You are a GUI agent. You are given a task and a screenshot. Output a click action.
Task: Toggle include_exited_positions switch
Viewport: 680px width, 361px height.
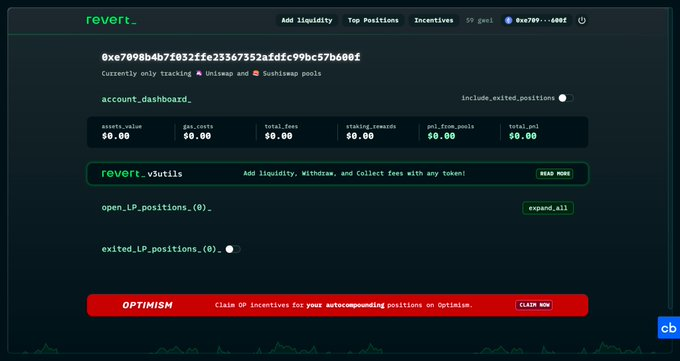[x=566, y=98]
